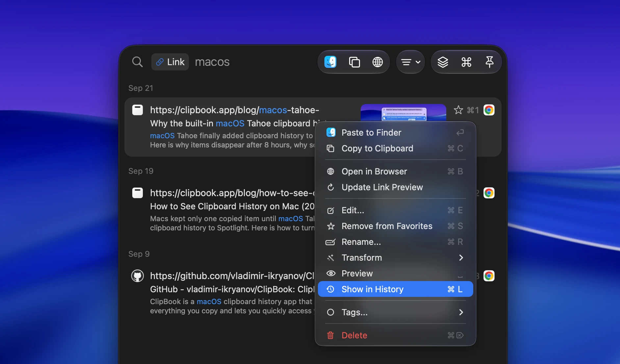Expand the Transform submenu
The width and height of the screenshot is (620, 364).
396,258
